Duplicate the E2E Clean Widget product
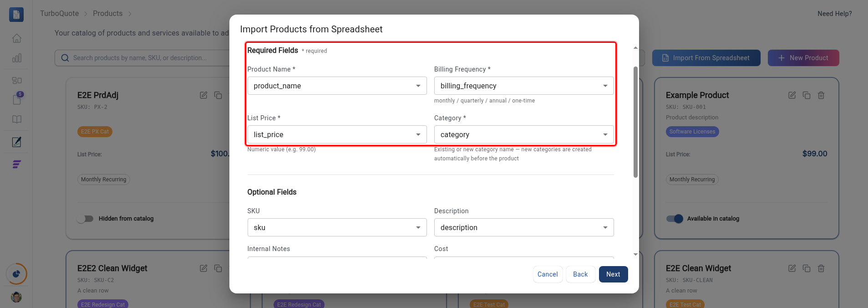 [x=807, y=268]
